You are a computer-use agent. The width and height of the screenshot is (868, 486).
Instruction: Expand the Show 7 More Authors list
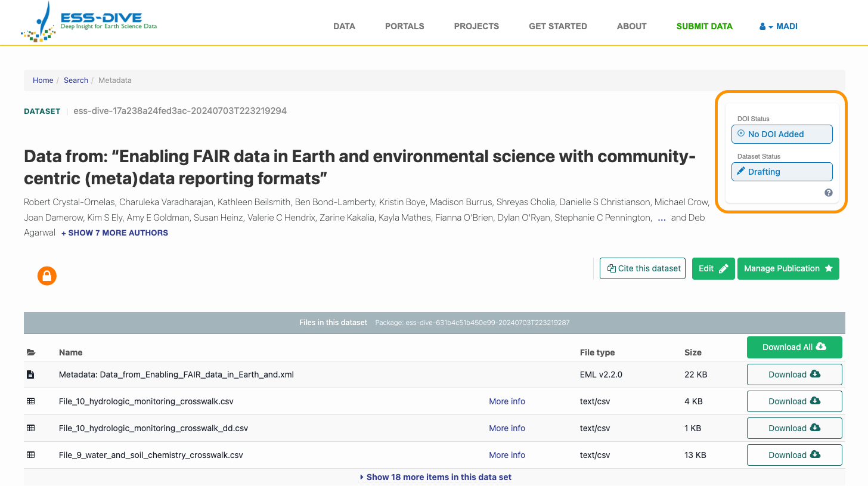pyautogui.click(x=114, y=233)
